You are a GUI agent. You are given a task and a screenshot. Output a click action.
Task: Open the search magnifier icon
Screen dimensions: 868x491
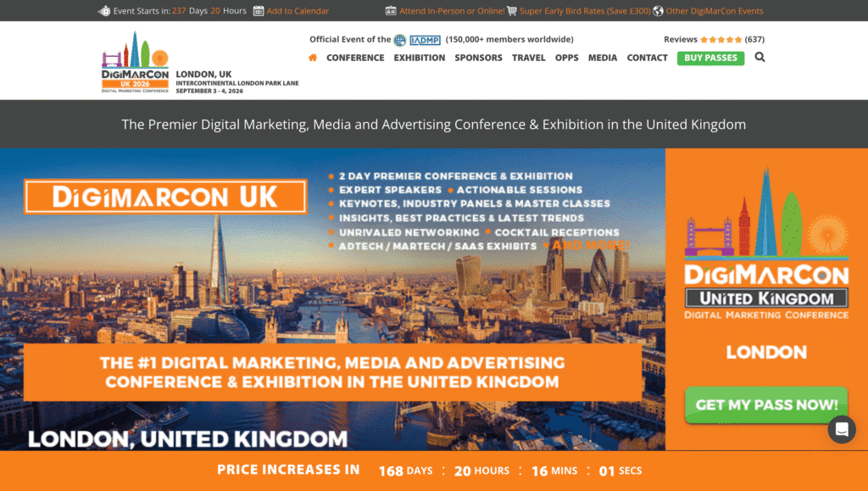[x=759, y=58]
